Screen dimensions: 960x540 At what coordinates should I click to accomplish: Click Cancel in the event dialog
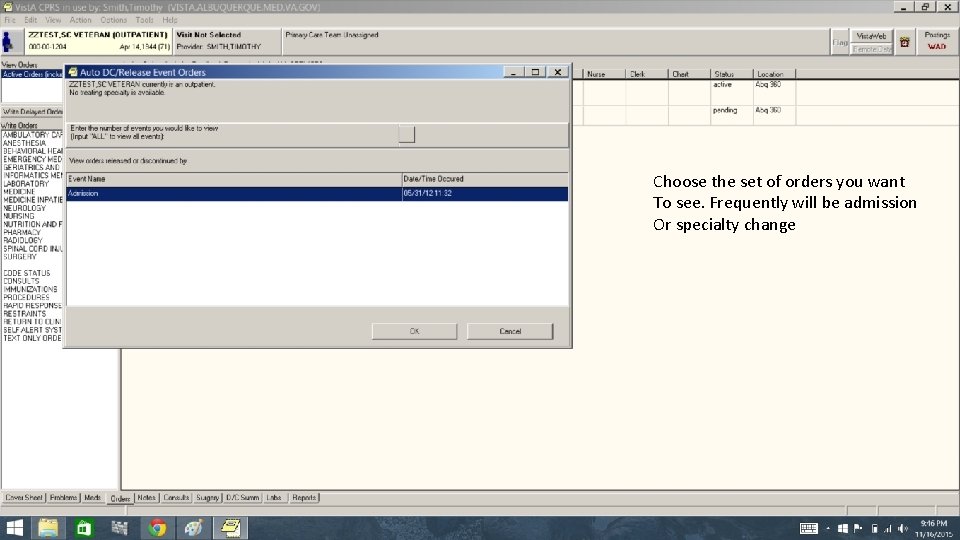pos(510,331)
